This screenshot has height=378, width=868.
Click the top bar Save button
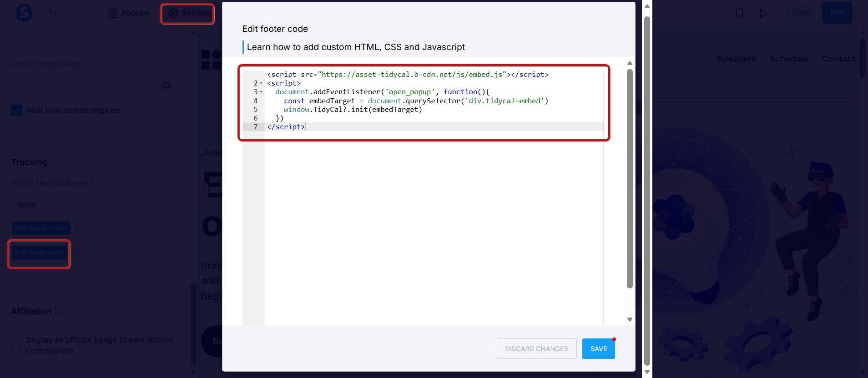tap(801, 13)
